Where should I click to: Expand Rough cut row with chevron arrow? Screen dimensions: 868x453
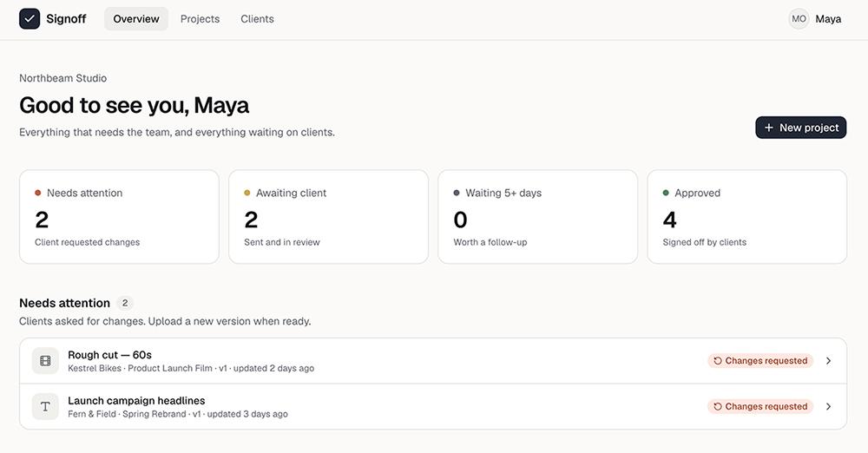pos(829,360)
